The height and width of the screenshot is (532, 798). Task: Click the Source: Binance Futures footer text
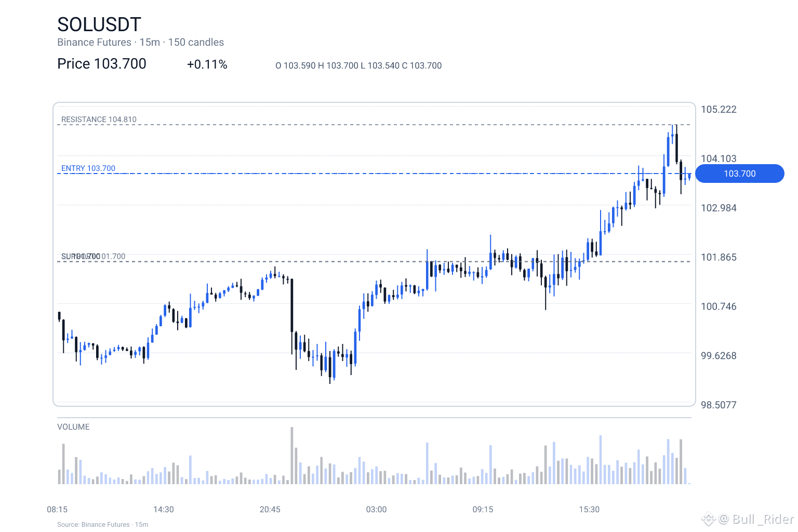click(103, 525)
